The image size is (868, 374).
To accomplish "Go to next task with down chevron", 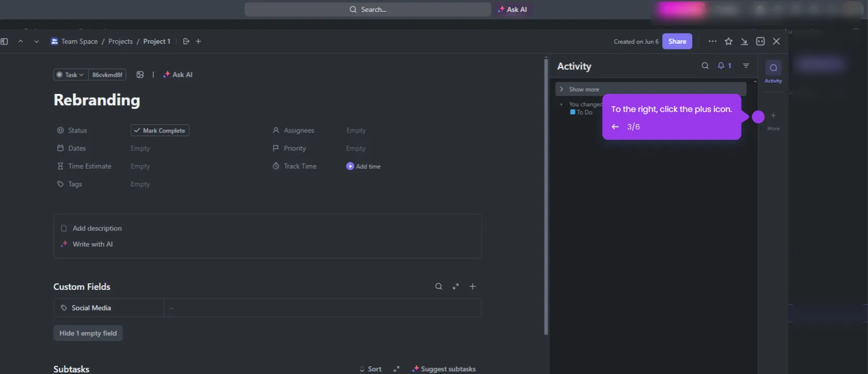I will 36,41.
